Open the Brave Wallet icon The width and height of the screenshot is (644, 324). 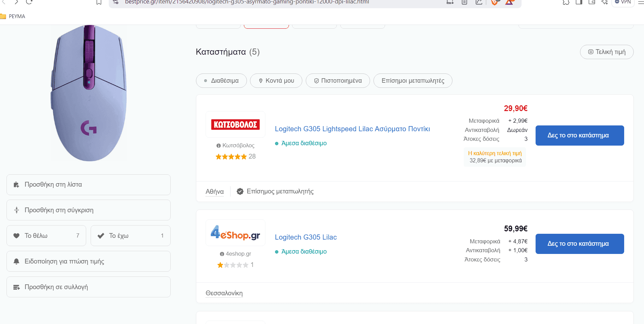592,2
